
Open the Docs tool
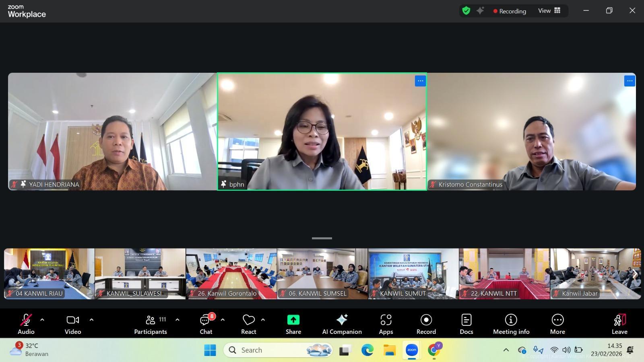466,324
